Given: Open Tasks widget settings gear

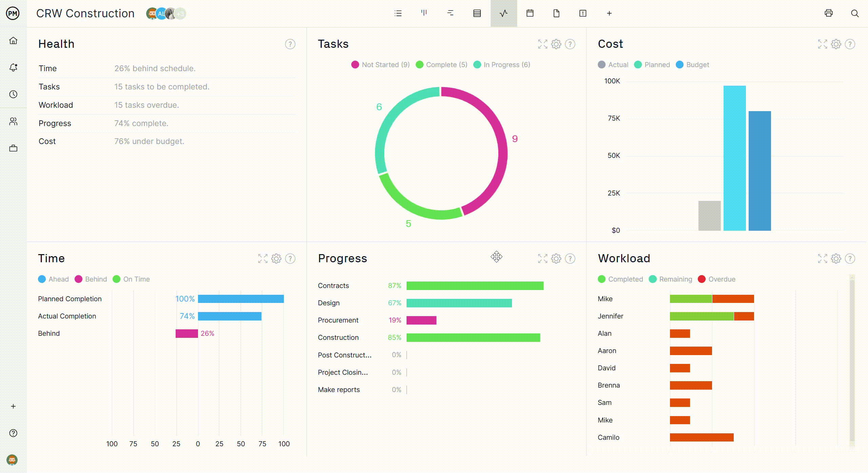Looking at the screenshot, I should pos(556,44).
